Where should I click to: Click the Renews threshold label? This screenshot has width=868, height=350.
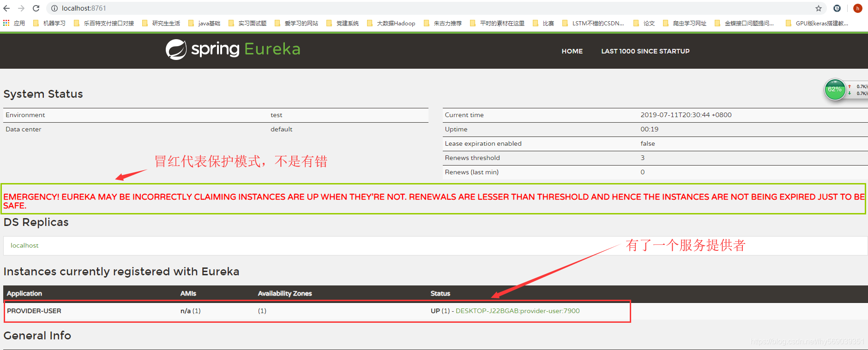pos(472,158)
